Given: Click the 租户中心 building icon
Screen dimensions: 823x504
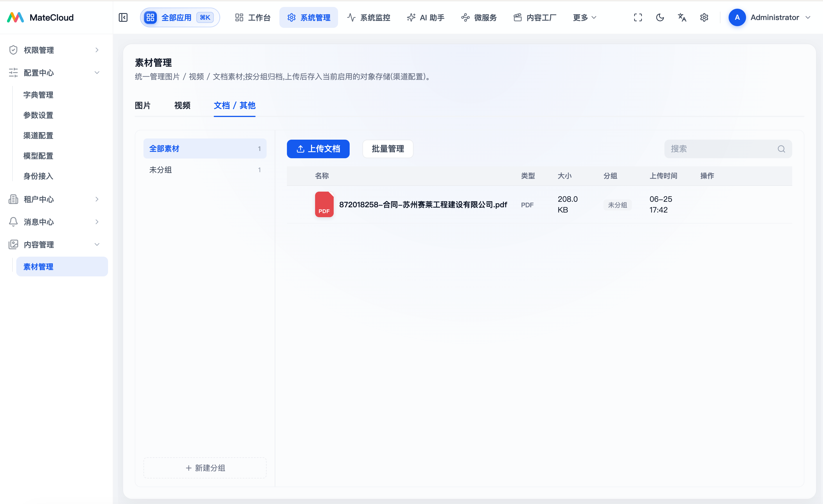Looking at the screenshot, I should point(13,199).
